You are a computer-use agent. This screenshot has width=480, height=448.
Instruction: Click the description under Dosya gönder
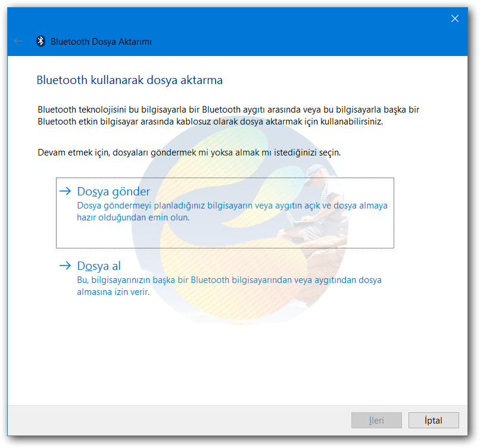point(232,211)
